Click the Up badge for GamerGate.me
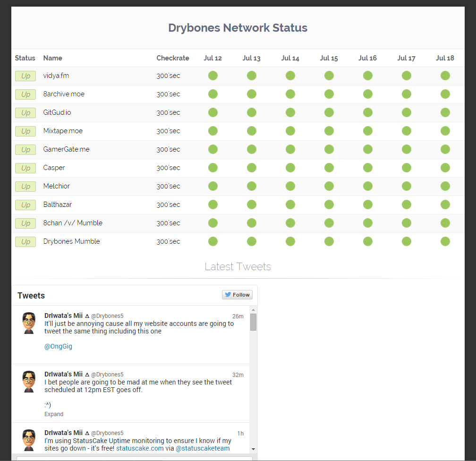476x461 pixels. tap(25, 150)
